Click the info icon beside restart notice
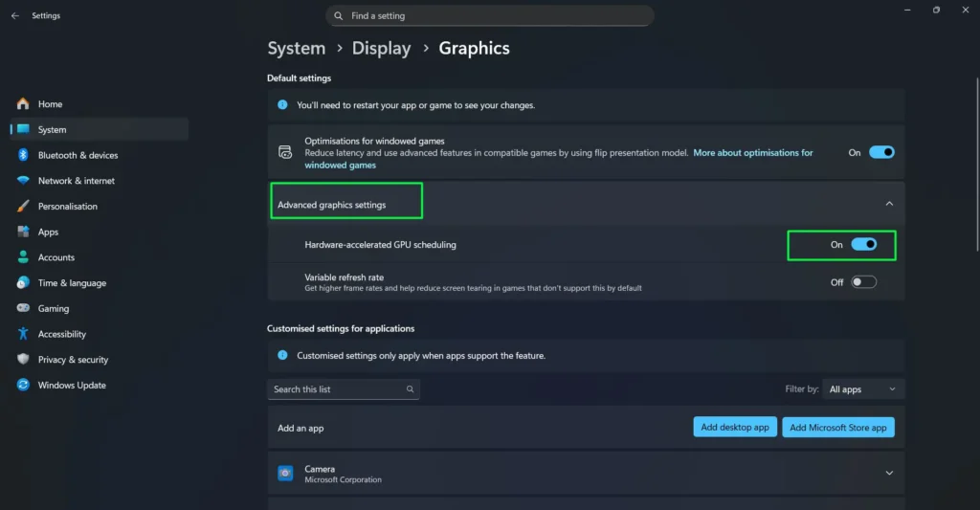Screen dimensions: 980x510 (x=282, y=105)
